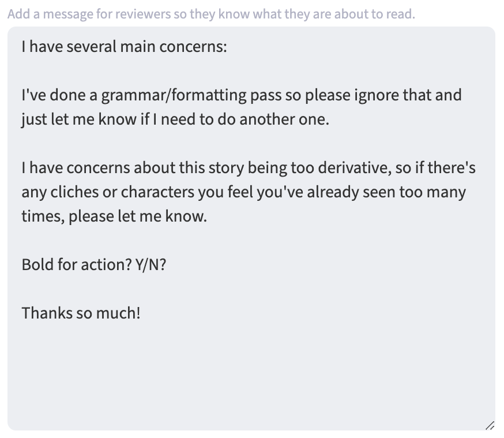Click the empty area below 'Thanks so much!'
The image size is (504, 438).
pos(251,375)
